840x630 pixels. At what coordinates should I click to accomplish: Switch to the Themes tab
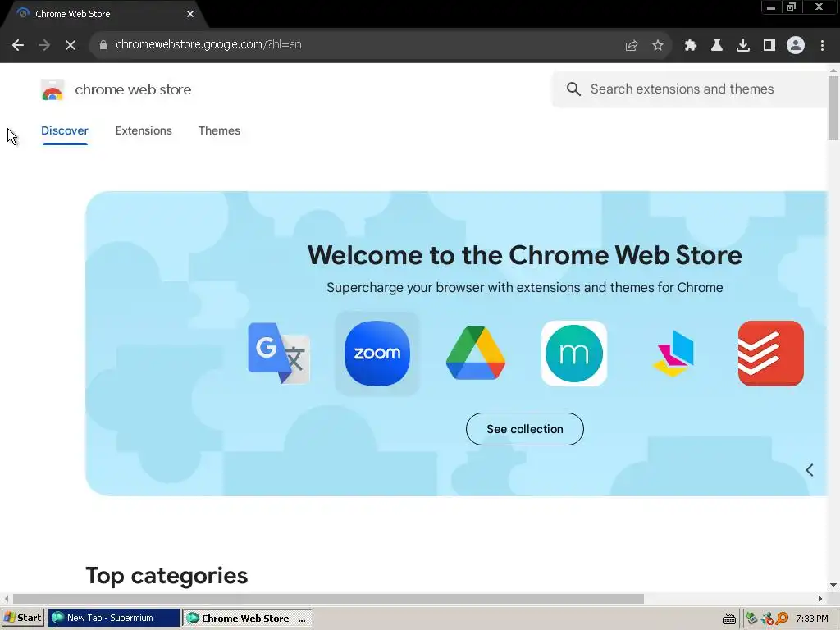point(219,130)
